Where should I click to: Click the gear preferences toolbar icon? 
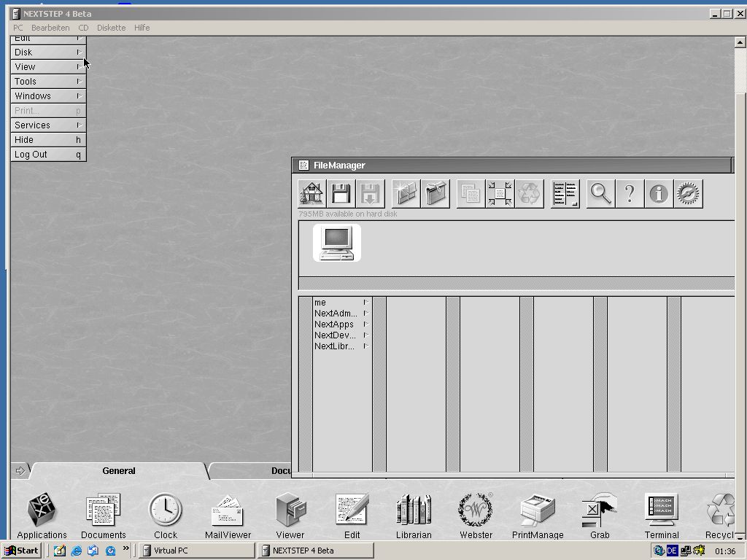[x=688, y=194]
